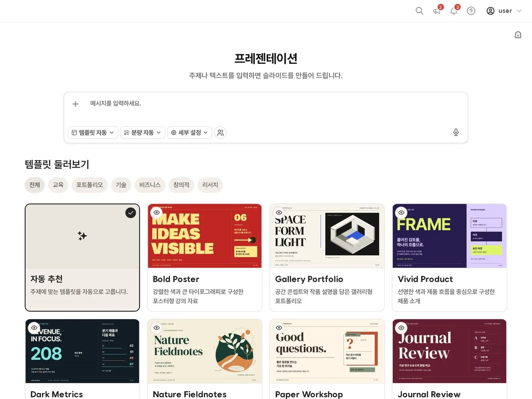This screenshot has width=532, height=399.
Task: Expand the user account menu chevron
Action: (519, 11)
